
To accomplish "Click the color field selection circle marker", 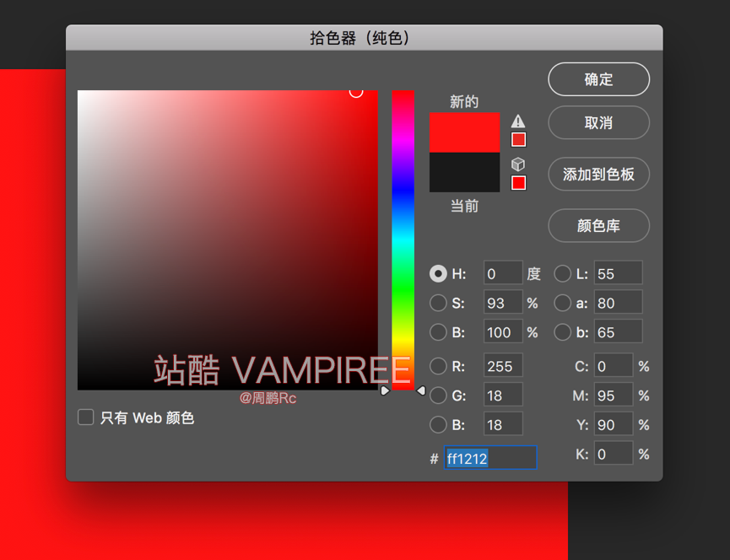I will coord(356,92).
